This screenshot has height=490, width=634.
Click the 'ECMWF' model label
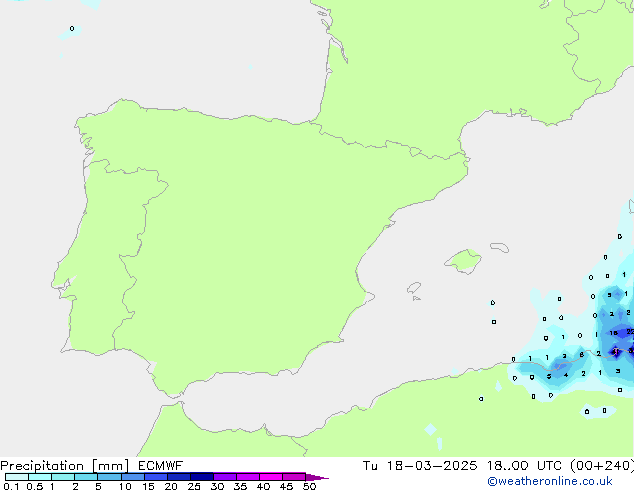pyautogui.click(x=161, y=466)
